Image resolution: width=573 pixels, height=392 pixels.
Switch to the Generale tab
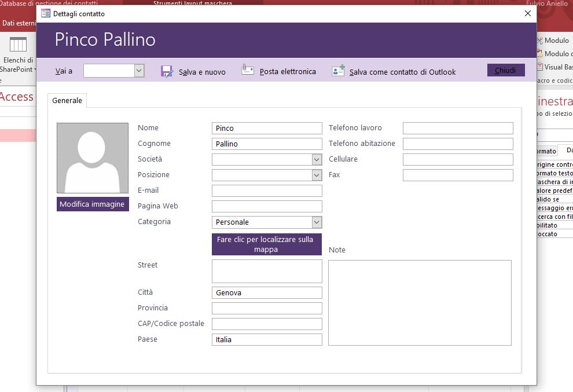click(67, 100)
